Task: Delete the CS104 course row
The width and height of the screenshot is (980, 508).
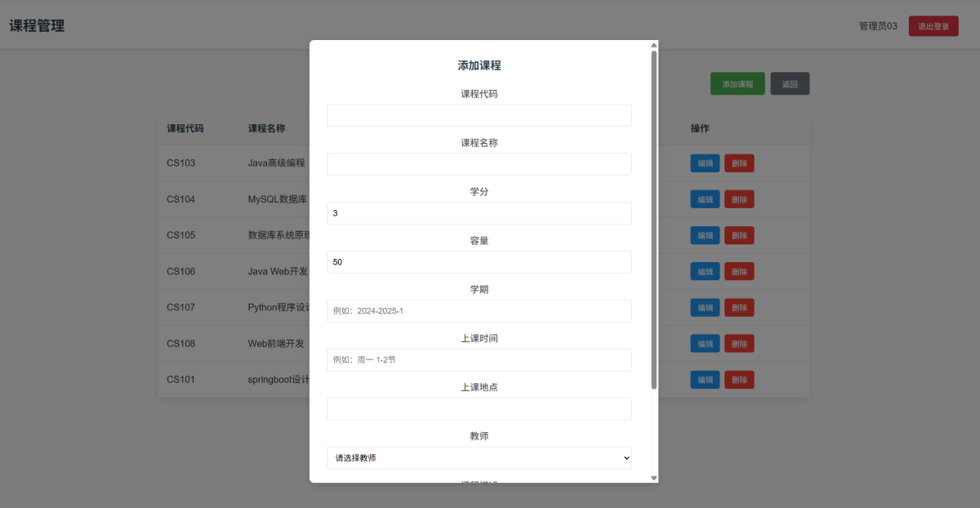Action: pyautogui.click(x=739, y=199)
